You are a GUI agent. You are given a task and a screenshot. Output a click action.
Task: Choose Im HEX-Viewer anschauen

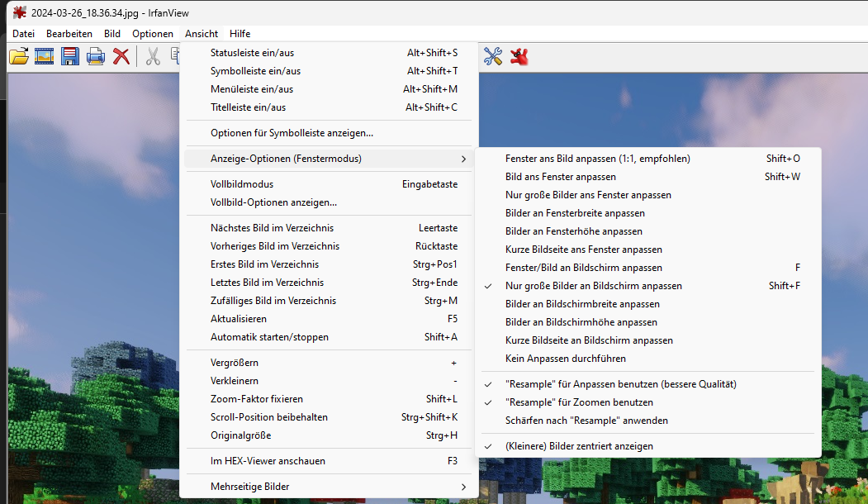point(329,461)
